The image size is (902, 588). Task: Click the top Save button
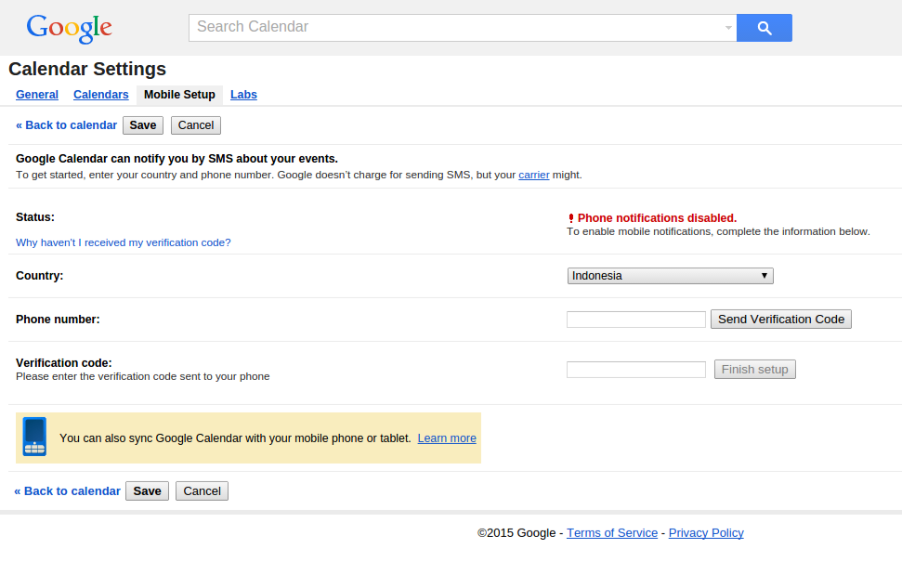[x=143, y=125]
